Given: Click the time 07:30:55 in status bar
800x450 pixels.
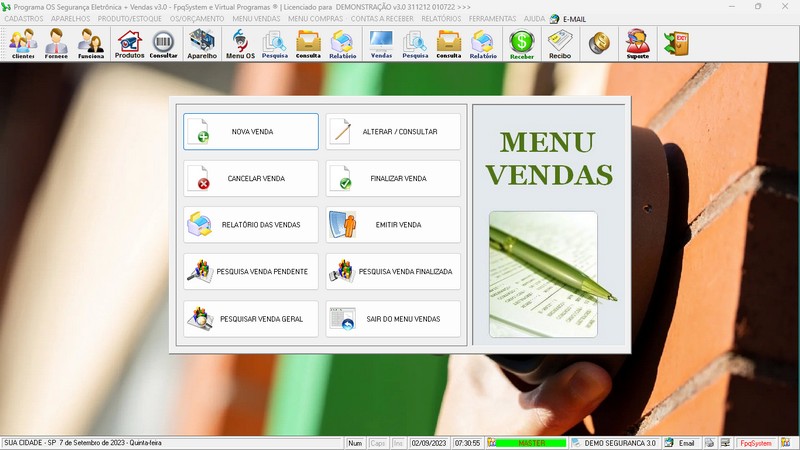Looking at the screenshot, I should [467, 443].
